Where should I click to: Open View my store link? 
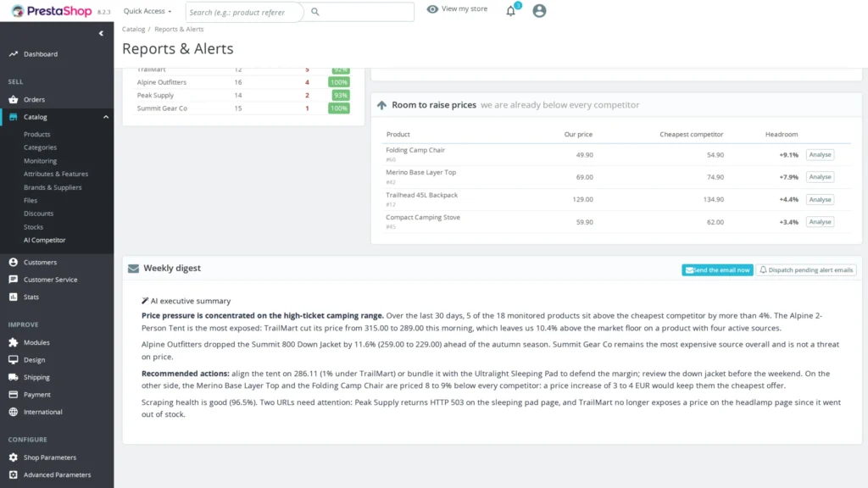point(464,8)
